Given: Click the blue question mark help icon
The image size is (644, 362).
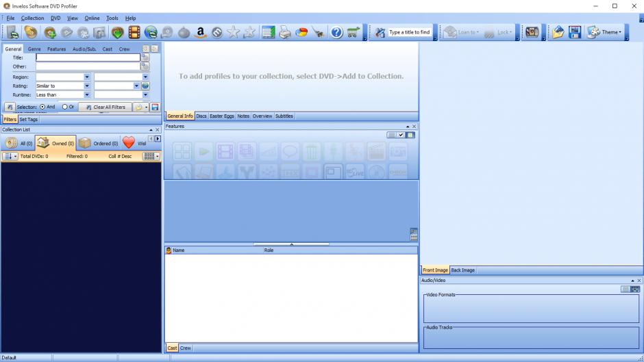Looking at the screenshot, I should coord(336,32).
